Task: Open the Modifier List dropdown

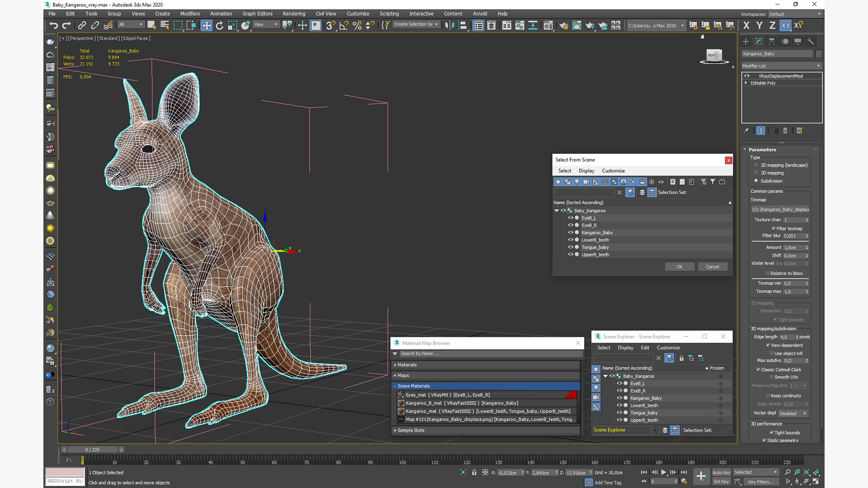Action: pos(781,66)
